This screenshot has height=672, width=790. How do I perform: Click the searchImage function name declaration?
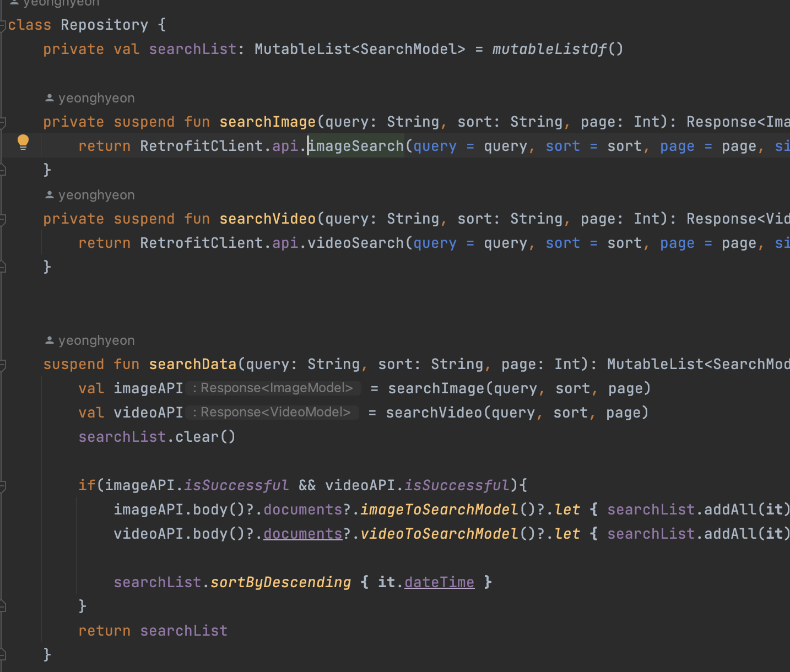pos(268,122)
